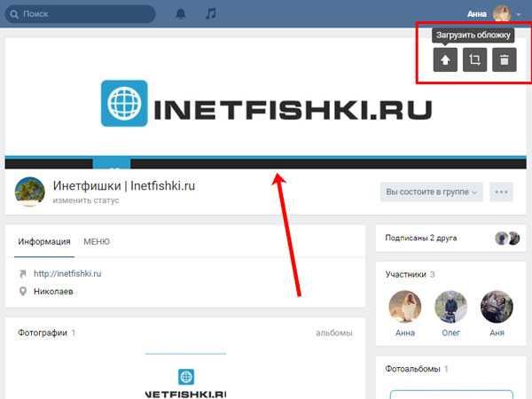Open Подписаны 2 друга block

tap(451, 239)
